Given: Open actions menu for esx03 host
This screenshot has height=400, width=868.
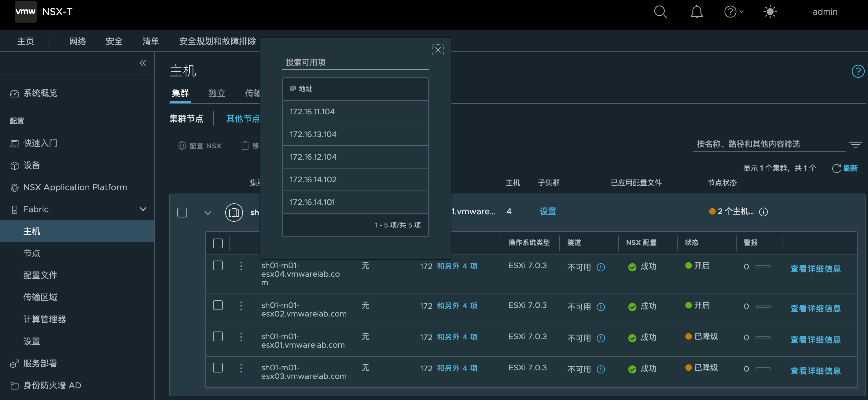Looking at the screenshot, I should point(241,368).
